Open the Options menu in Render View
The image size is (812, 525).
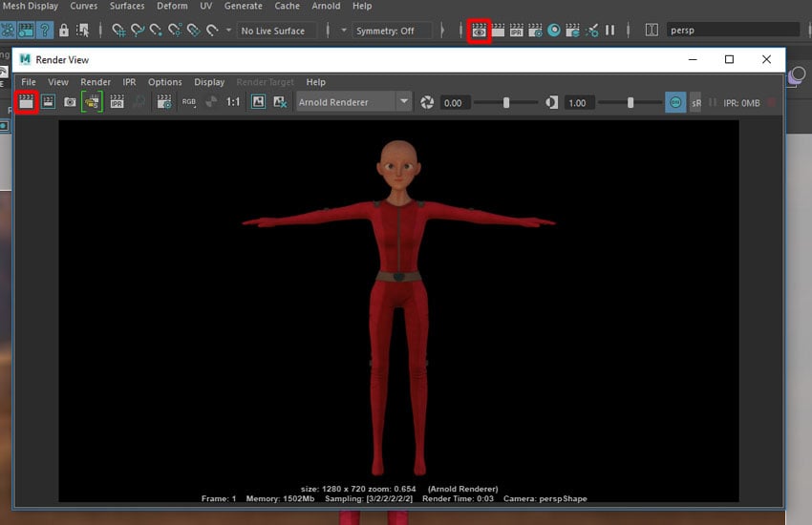pyautogui.click(x=164, y=82)
